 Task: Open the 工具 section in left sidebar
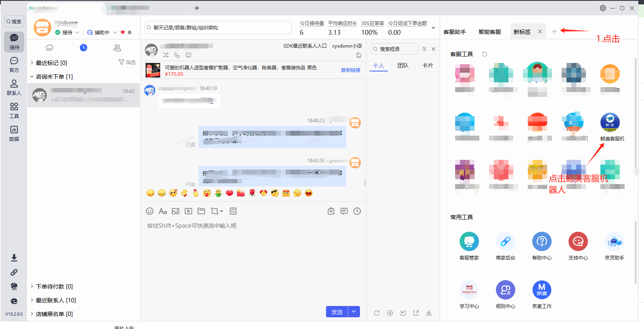[14, 110]
